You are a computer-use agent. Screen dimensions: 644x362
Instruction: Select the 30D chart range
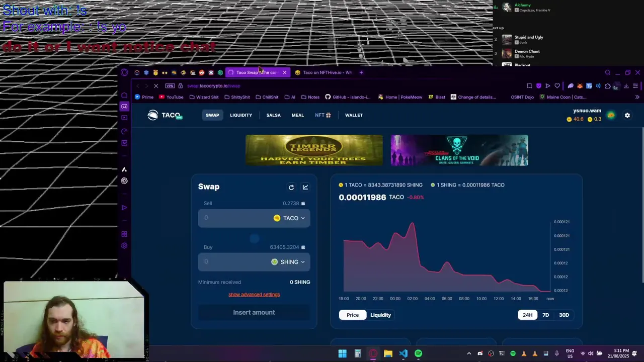click(563, 315)
